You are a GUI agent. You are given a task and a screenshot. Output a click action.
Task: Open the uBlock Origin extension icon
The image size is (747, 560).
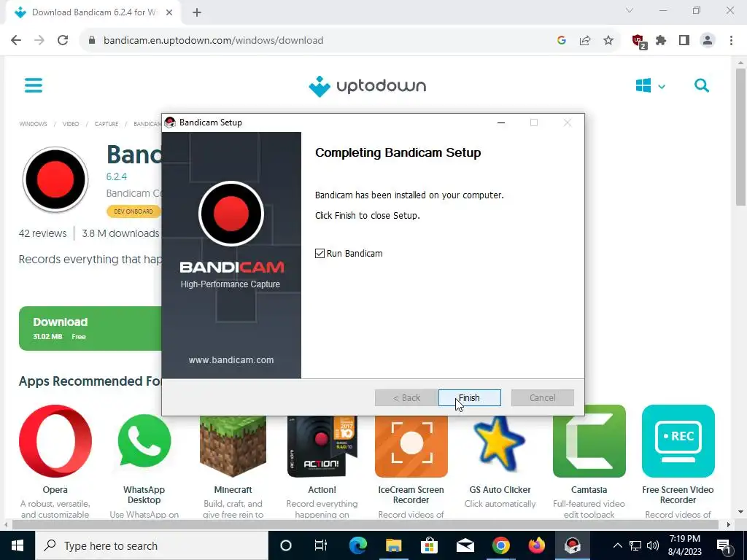[x=639, y=42]
